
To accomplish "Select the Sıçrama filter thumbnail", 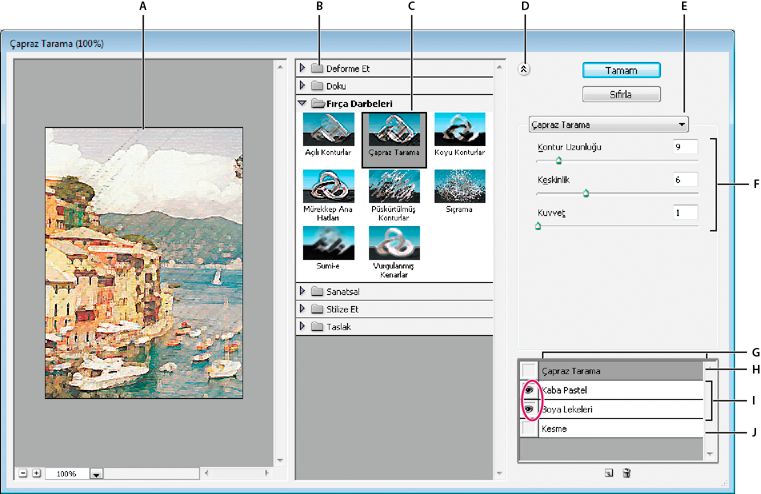I will tap(460, 186).
